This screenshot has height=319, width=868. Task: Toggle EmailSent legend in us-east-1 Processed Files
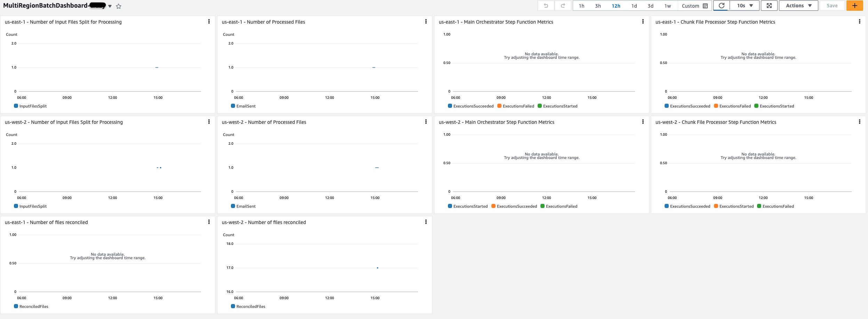(243, 106)
